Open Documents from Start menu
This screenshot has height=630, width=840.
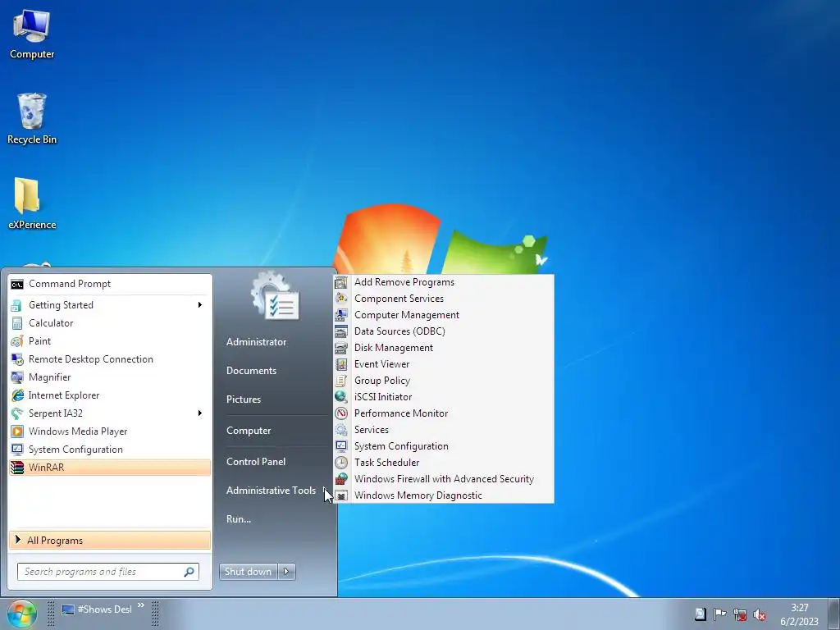point(251,371)
